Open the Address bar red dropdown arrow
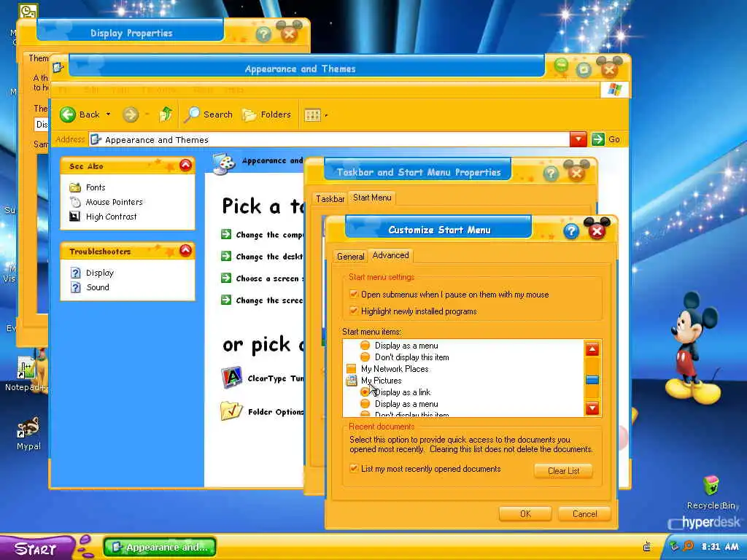 [578, 139]
